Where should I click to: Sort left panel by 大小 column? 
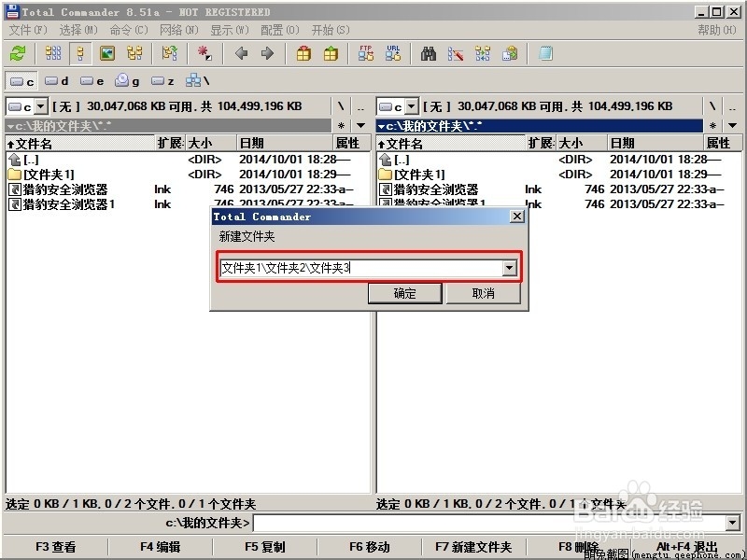coord(211,144)
